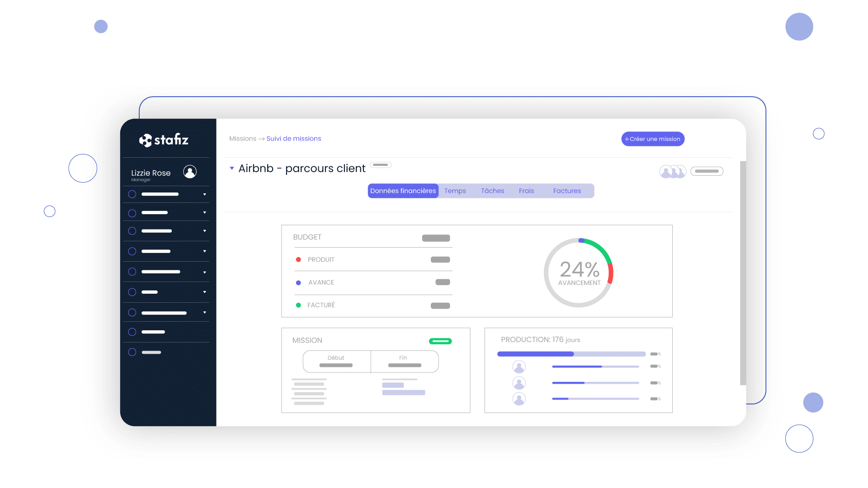Click the tag beside the mission title
868x488 pixels.
(x=381, y=165)
